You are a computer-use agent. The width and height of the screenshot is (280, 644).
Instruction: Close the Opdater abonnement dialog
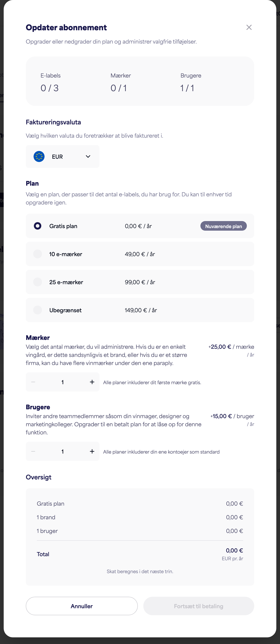tap(249, 27)
